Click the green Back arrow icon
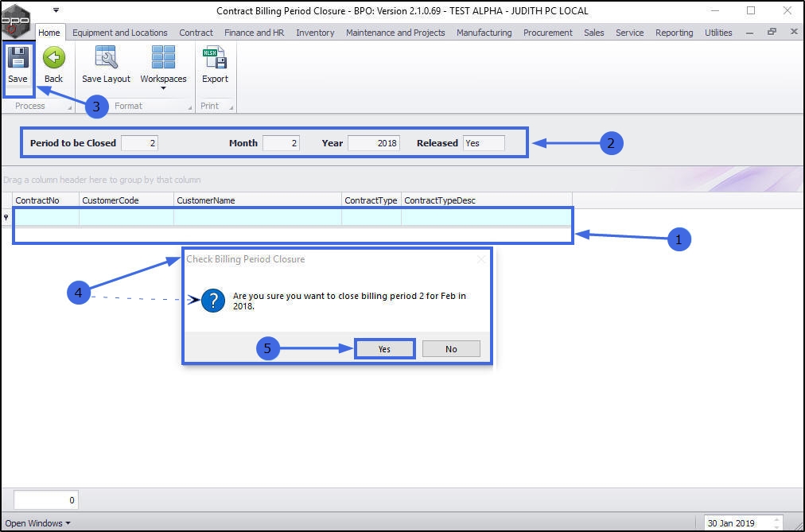 [53, 57]
